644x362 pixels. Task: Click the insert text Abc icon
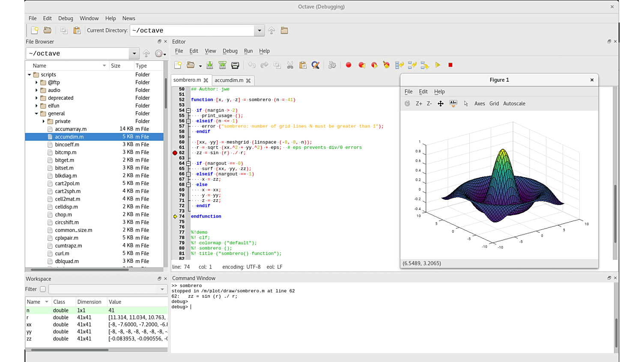453,104
